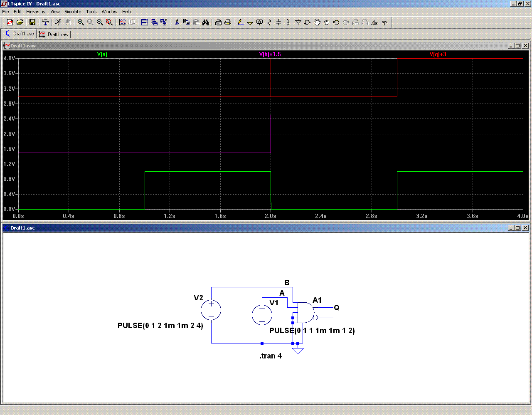Click the V(b)+1.5 trace label
Screen dimensions: 532x415
coord(270,54)
